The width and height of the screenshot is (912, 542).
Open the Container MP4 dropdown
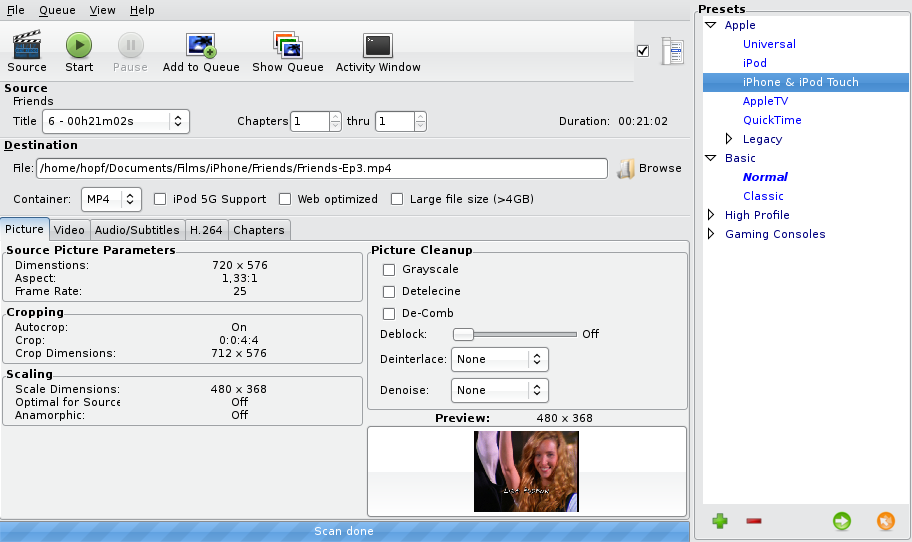click(111, 199)
